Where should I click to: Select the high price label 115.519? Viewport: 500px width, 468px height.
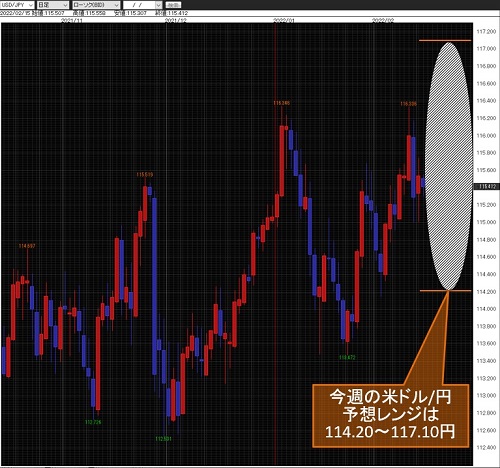point(145,174)
